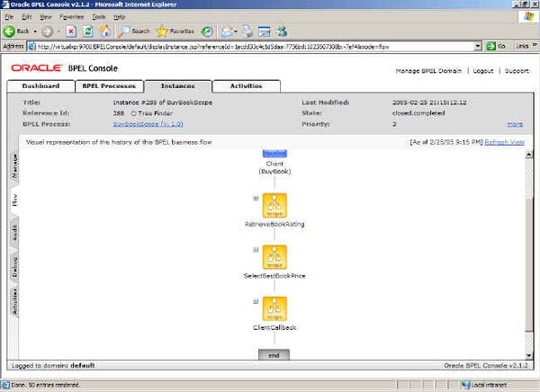Click the Windows flag logo
This screenshot has height=392, width=540.
(528, 16)
